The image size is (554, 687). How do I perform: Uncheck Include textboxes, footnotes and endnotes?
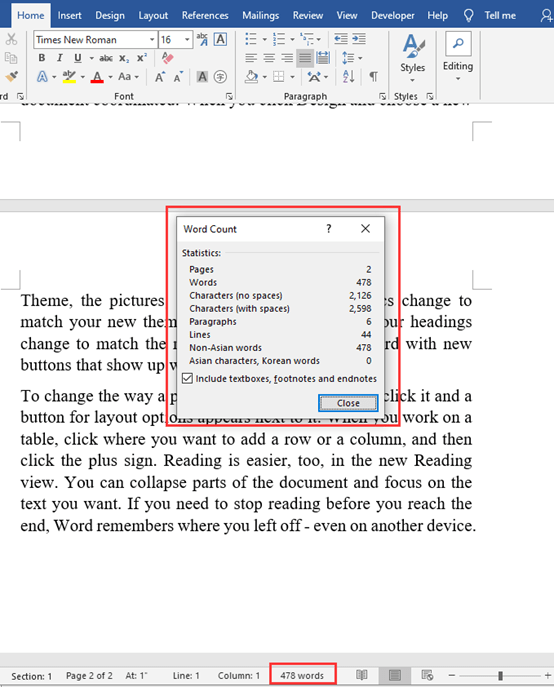tap(187, 378)
